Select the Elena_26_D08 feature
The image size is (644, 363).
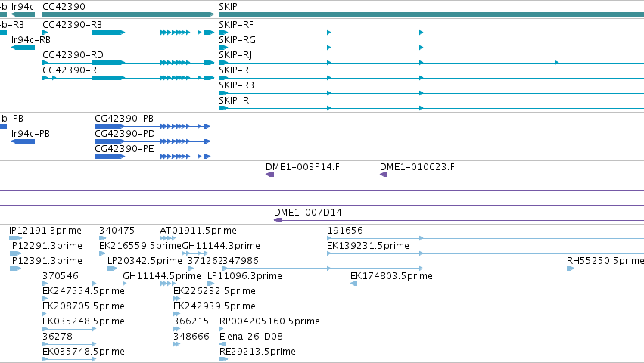223,344
